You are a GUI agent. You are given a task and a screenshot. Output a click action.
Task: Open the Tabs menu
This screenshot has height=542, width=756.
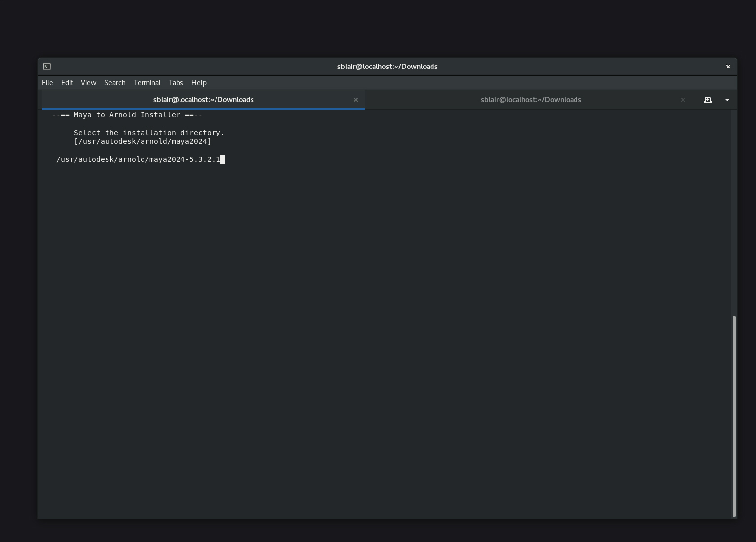[x=176, y=82]
